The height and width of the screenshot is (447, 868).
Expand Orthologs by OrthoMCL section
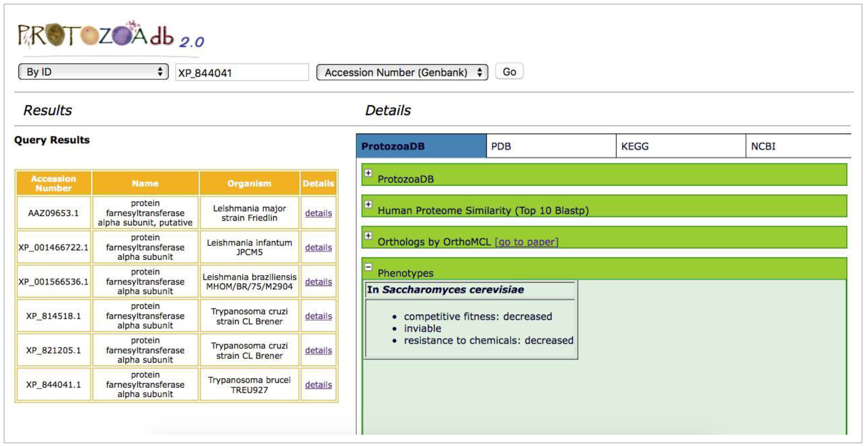tap(368, 236)
